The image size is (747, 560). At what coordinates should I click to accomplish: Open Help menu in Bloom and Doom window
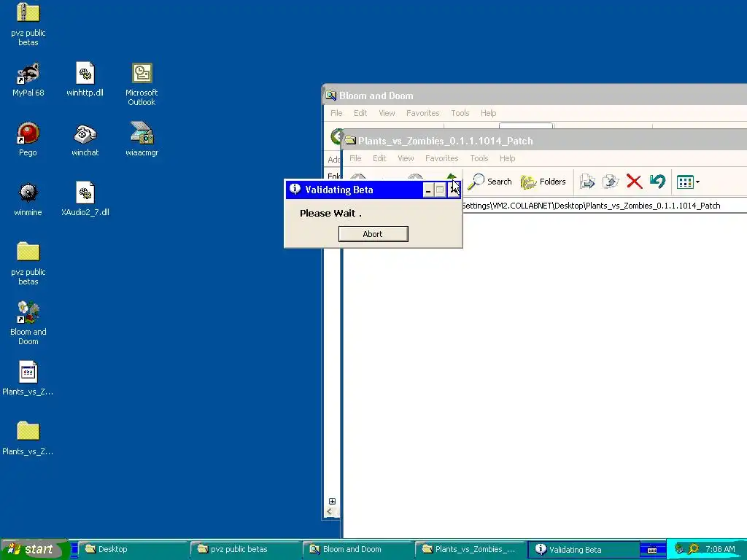tap(488, 113)
